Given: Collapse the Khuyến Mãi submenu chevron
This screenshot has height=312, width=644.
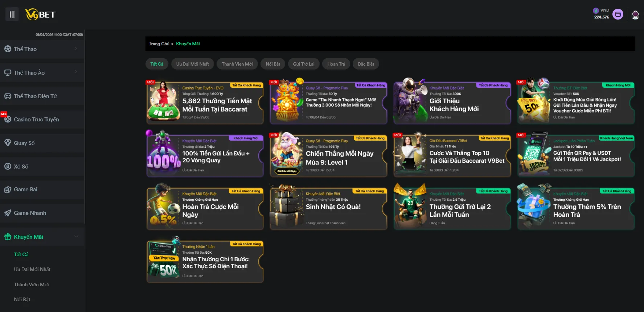Looking at the screenshot, I should [76, 237].
